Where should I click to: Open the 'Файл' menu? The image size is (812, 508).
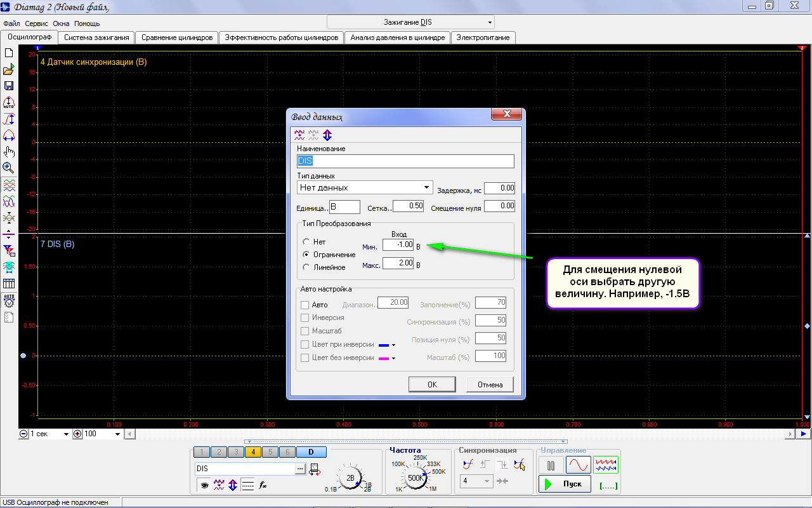click(x=11, y=23)
